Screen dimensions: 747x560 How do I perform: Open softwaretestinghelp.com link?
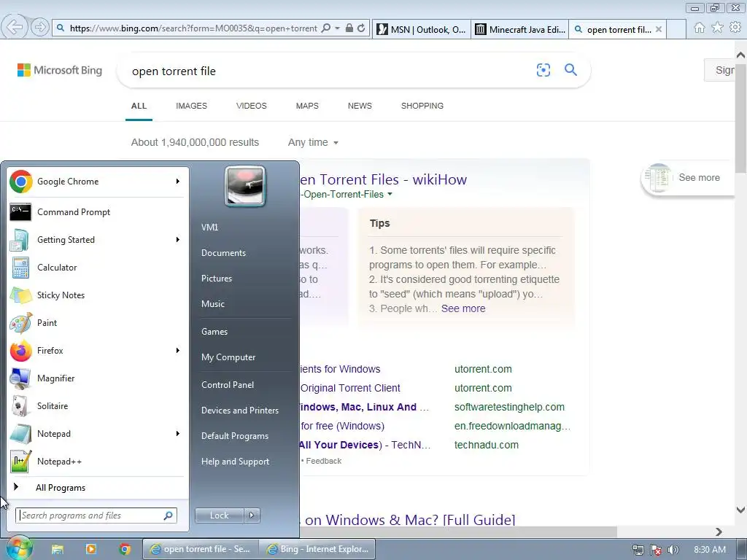pyautogui.click(x=509, y=407)
